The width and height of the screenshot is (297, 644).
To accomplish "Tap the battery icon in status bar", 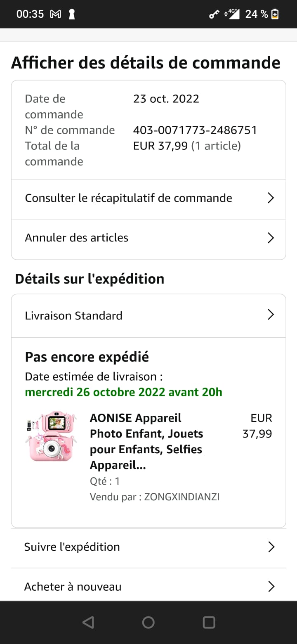I will 275,14.
